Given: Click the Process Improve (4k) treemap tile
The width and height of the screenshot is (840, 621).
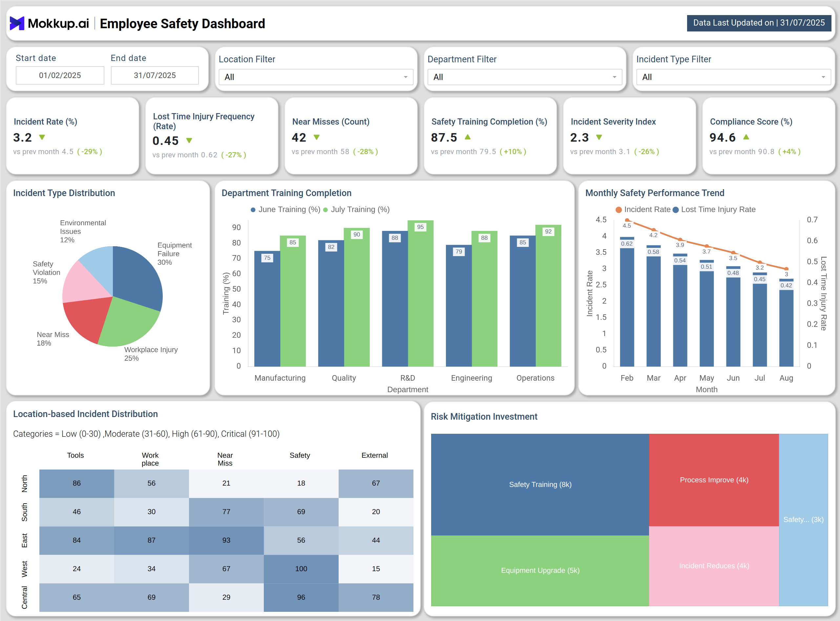Looking at the screenshot, I should point(714,480).
